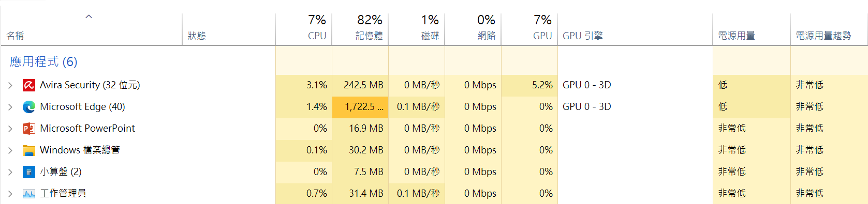Viewport: 868px width, 204px height.
Task: Click the 磁碟 column header
Action: point(417,29)
